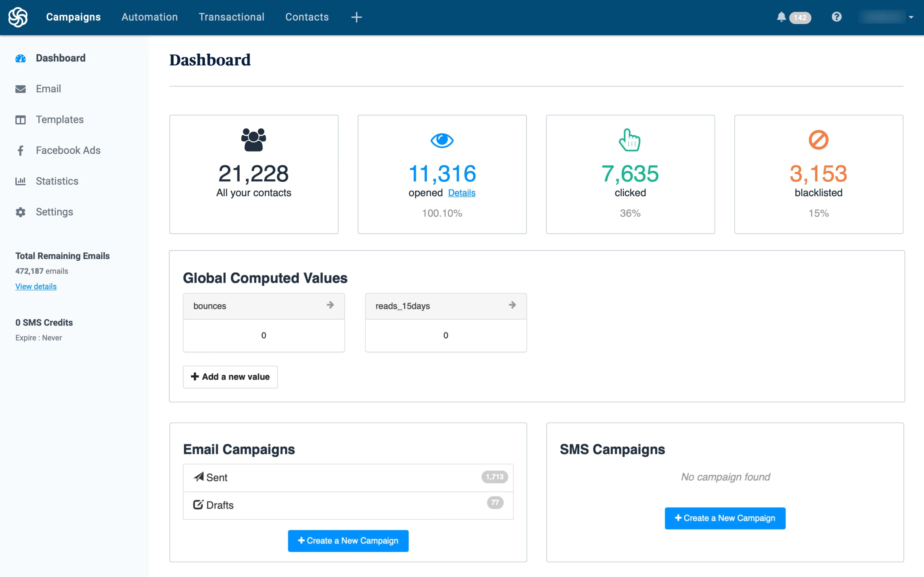Open the bounces value arrow
The height and width of the screenshot is (577, 924).
[x=330, y=305]
